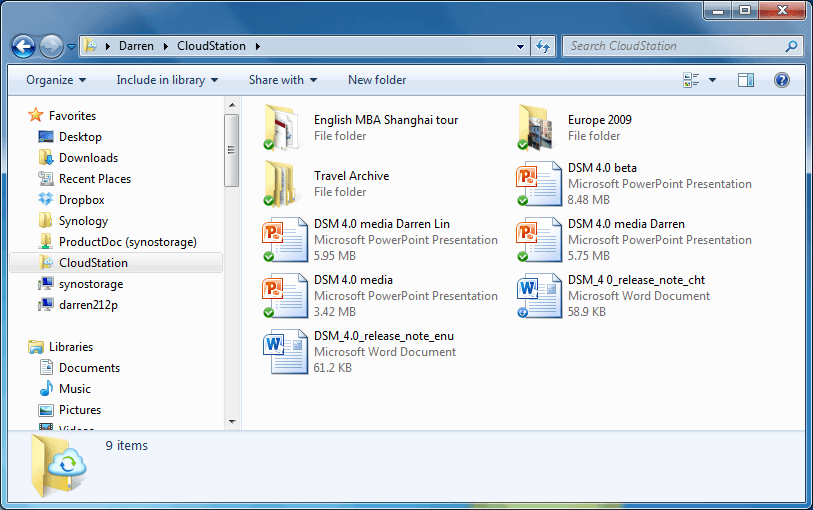
Task: Select Desktop in Favorites
Action: coord(80,137)
